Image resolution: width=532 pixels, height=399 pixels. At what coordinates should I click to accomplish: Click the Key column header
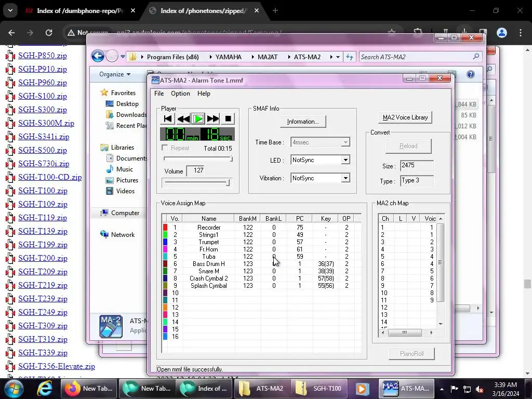(x=326, y=219)
